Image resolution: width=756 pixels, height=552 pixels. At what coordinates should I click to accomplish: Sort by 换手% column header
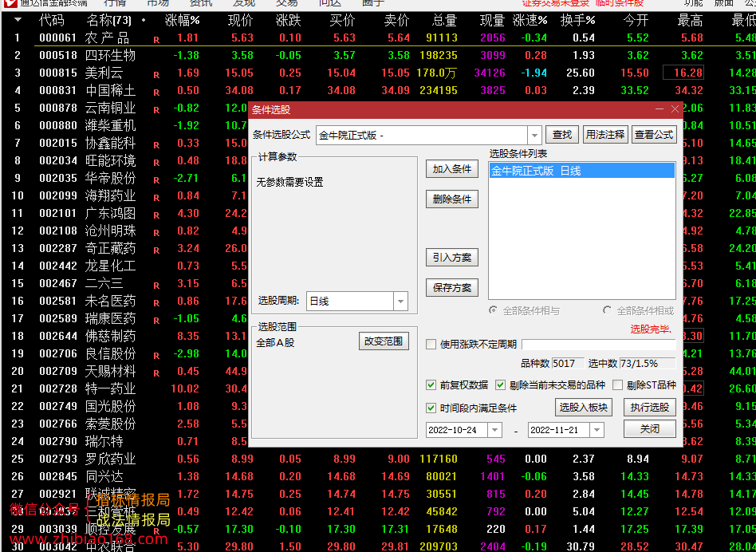click(577, 20)
